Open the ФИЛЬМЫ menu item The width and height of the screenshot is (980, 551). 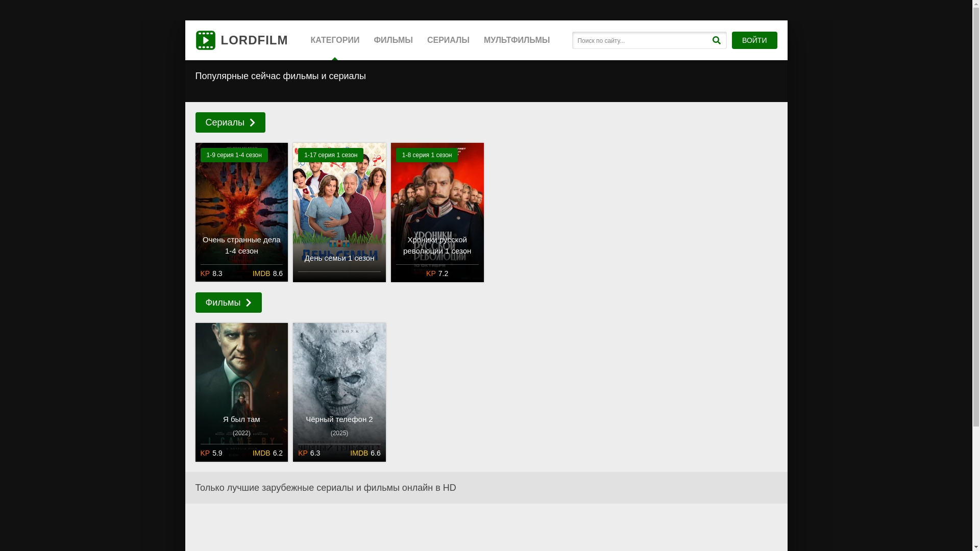[393, 40]
